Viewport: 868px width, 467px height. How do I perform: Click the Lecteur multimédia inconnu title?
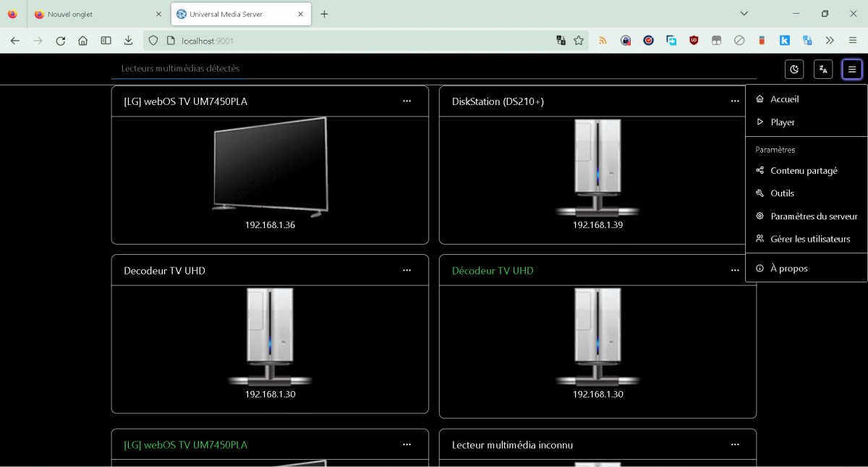[512, 445]
